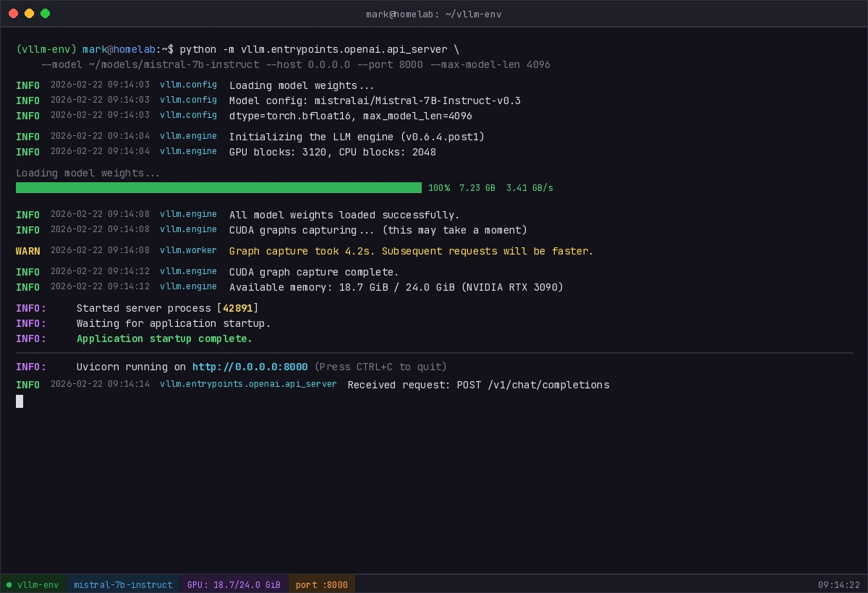The width and height of the screenshot is (868, 593).
Task: Click the vllm.engine tag on the GPU blocks line
Action: [188, 152]
